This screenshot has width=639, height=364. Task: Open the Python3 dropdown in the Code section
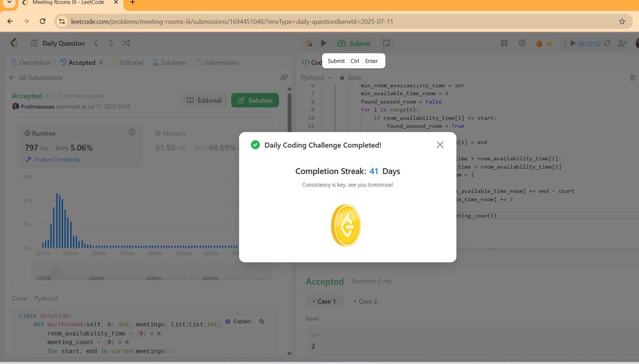(46, 298)
